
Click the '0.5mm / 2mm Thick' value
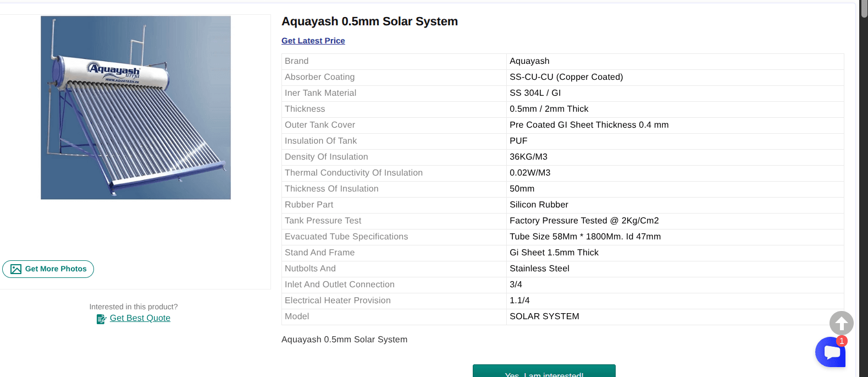[549, 109]
